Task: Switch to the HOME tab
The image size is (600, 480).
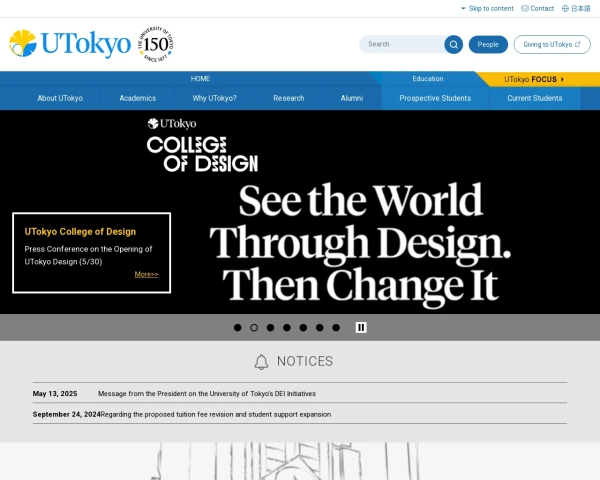Action: coord(200,79)
